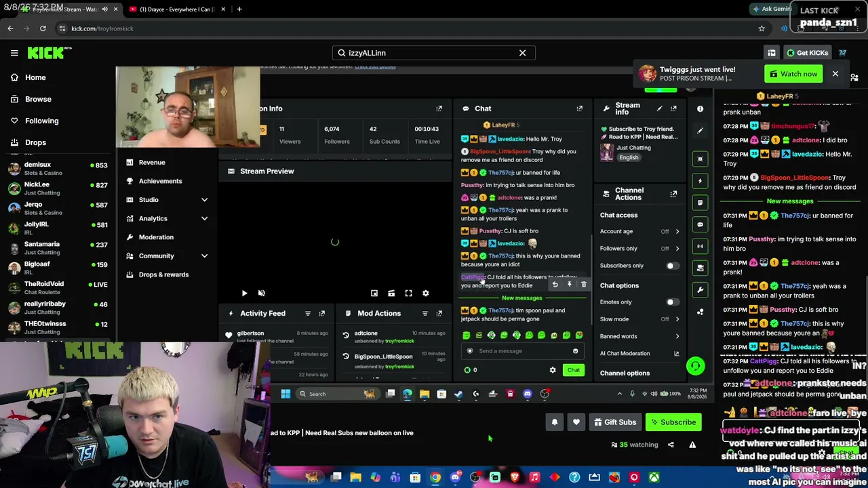Expand the Community dashboard section

click(x=167, y=256)
